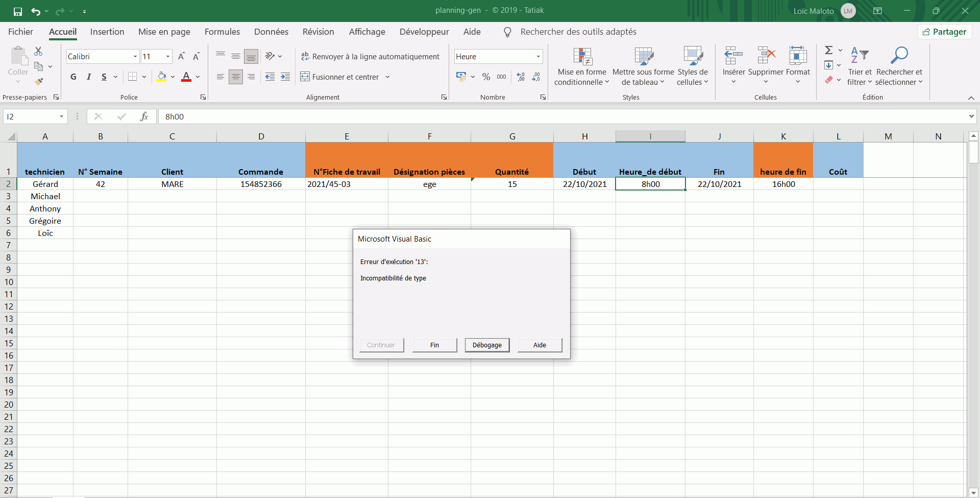Open the Formules ribbon tab
Screen dimensions: 980x498
222,32
